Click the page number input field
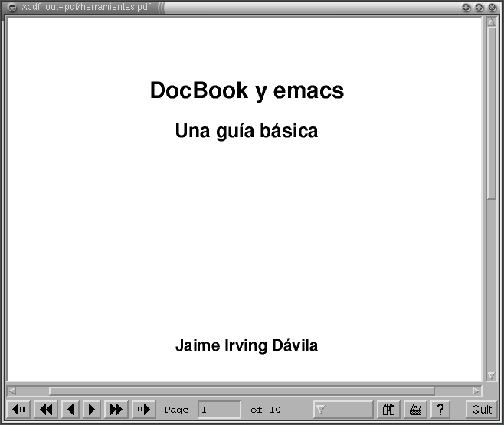This screenshot has height=425, width=504. pos(219,410)
